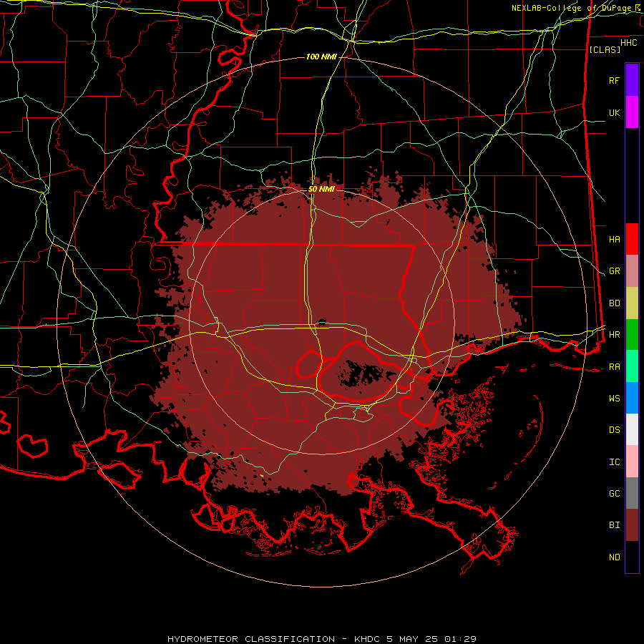Image resolution: width=644 pixels, height=644 pixels.
Task: Click the IC light pink legend swatch
Action: pos(632,462)
